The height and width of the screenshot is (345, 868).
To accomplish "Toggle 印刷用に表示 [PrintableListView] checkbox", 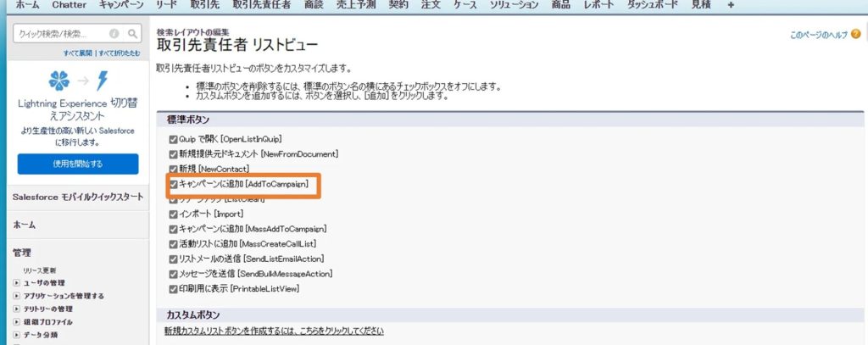I will point(173,288).
